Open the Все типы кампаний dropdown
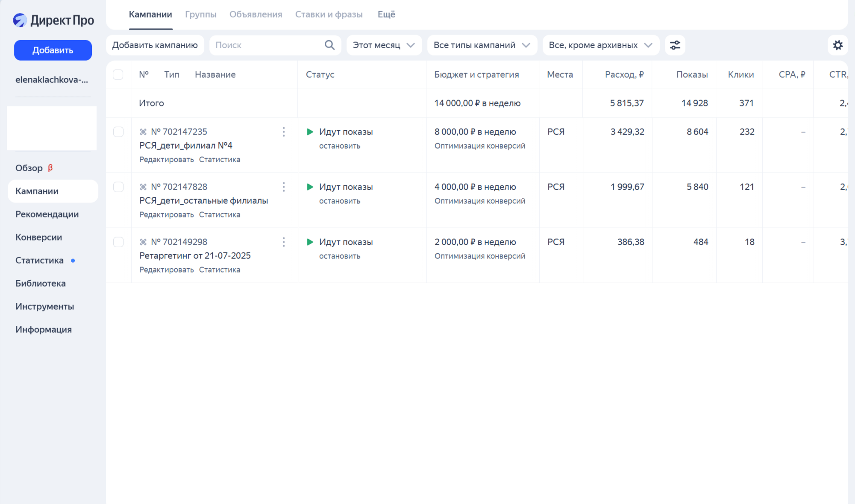 pos(482,45)
